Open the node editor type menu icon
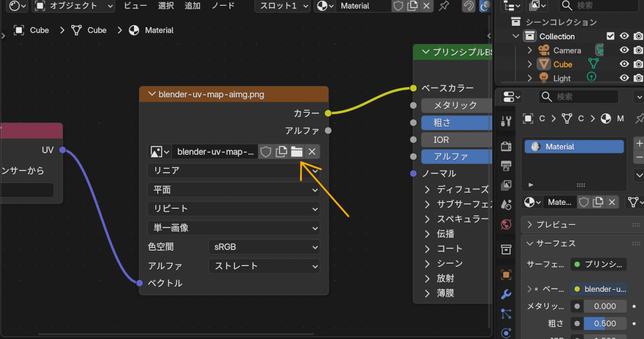 pos(17,6)
